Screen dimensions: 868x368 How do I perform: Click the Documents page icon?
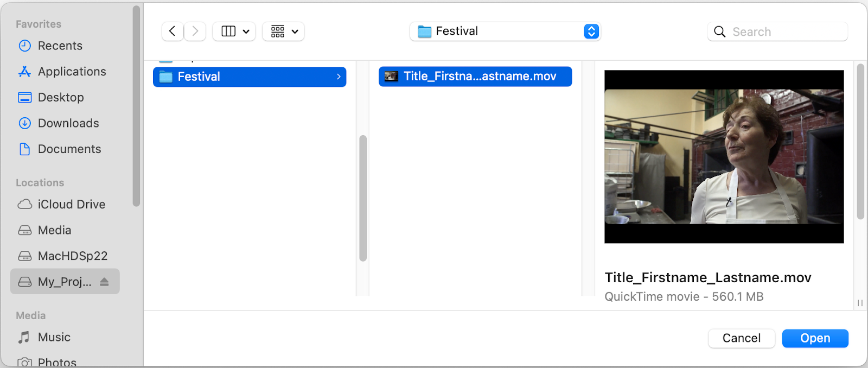tap(24, 149)
